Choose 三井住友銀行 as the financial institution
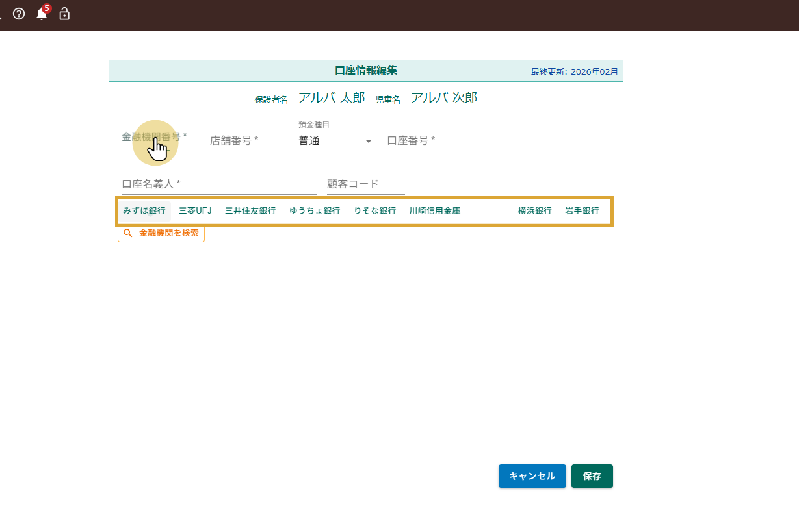 (250, 210)
